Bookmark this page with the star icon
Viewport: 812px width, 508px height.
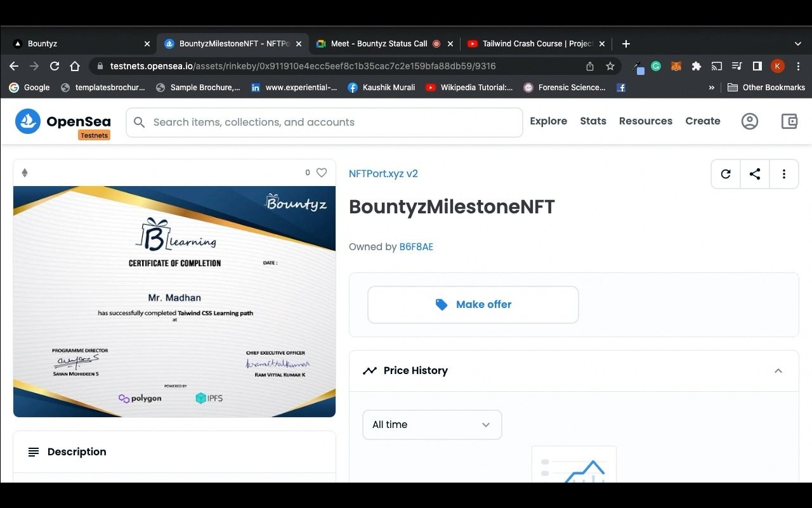point(610,66)
